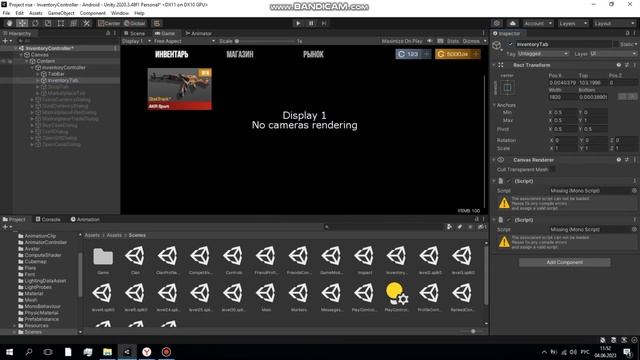Viewport: 640px width, 360px height.
Task: Click the Width input field
Action: 563,97
